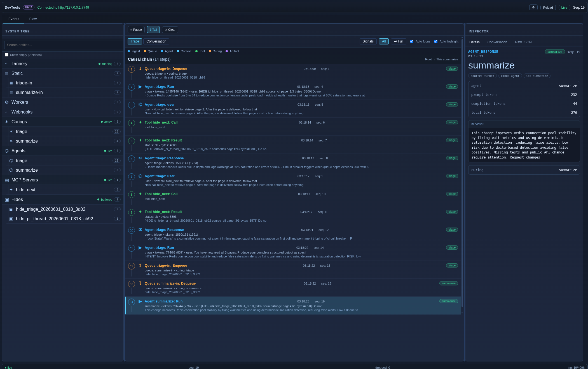Click tool icon of step 4 hide_next Call
The width and height of the screenshot is (588, 369).
tap(140, 122)
